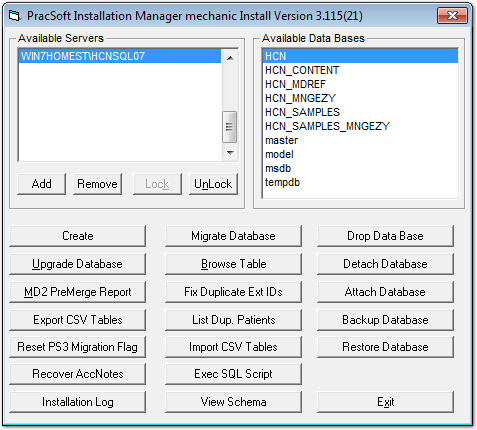
Task: Click the Remove server button
Action: pos(97,184)
